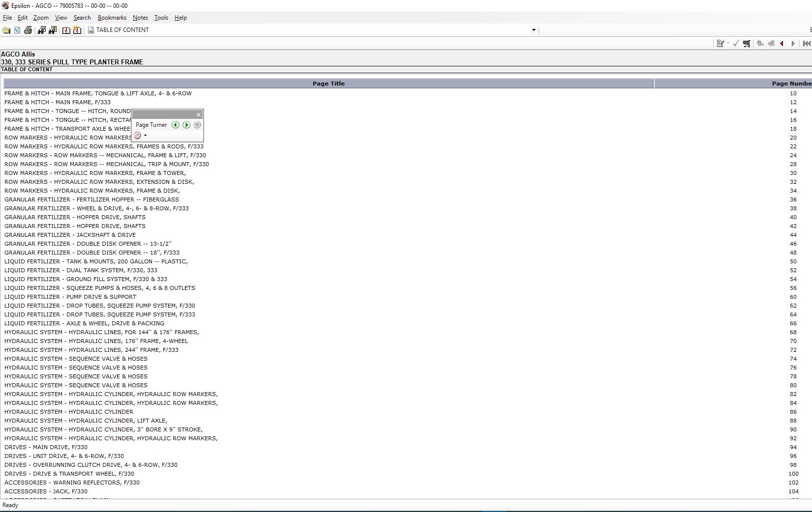This screenshot has height=512, width=812.
Task: Click the open folder icon in toolbar
Action: click(6, 30)
